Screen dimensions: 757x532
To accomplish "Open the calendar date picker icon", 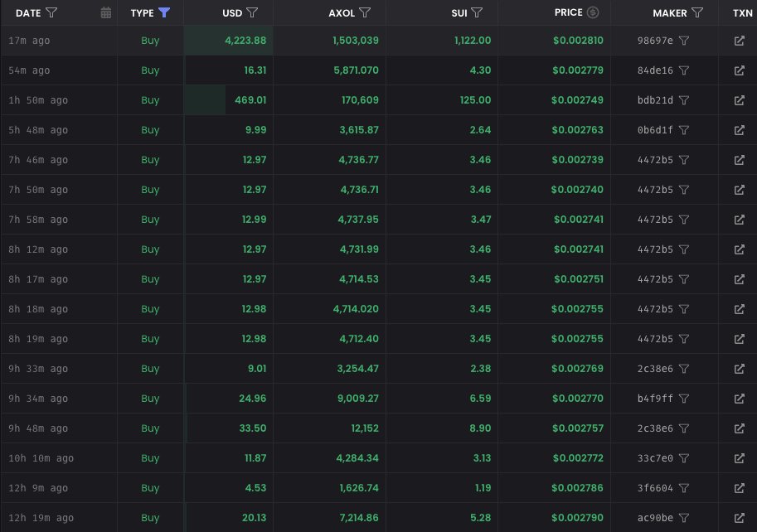I will click(106, 12).
